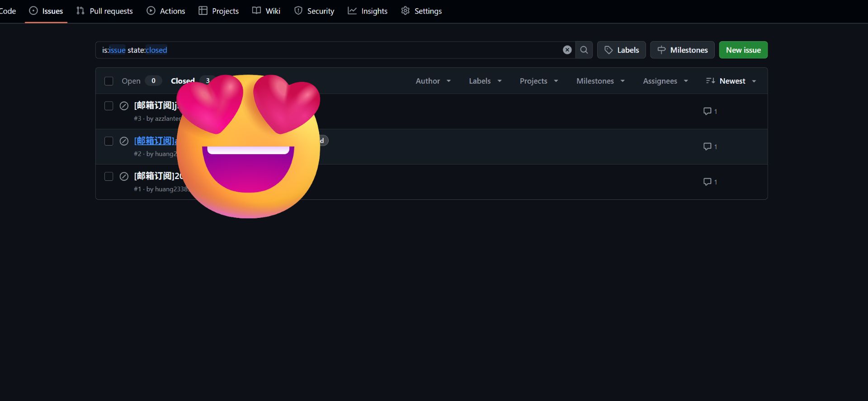Toggle the select-all issues checkbox
This screenshot has height=401, width=868.
tap(108, 81)
